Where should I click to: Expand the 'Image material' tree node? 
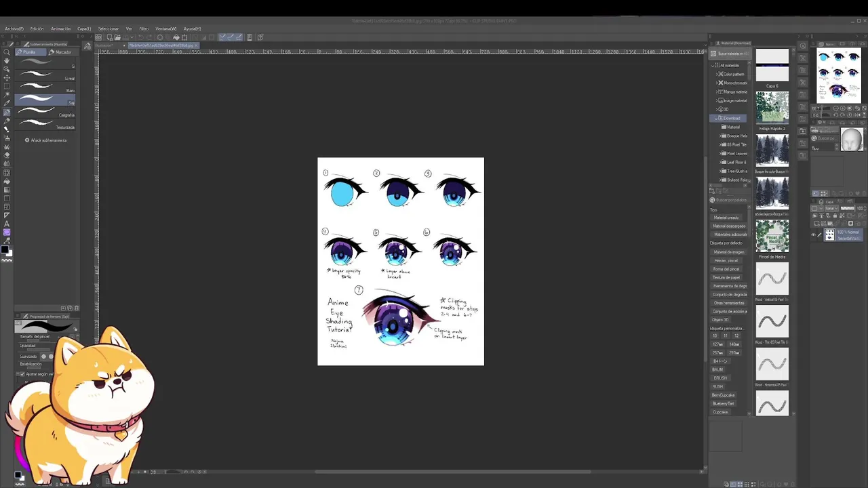tap(717, 100)
